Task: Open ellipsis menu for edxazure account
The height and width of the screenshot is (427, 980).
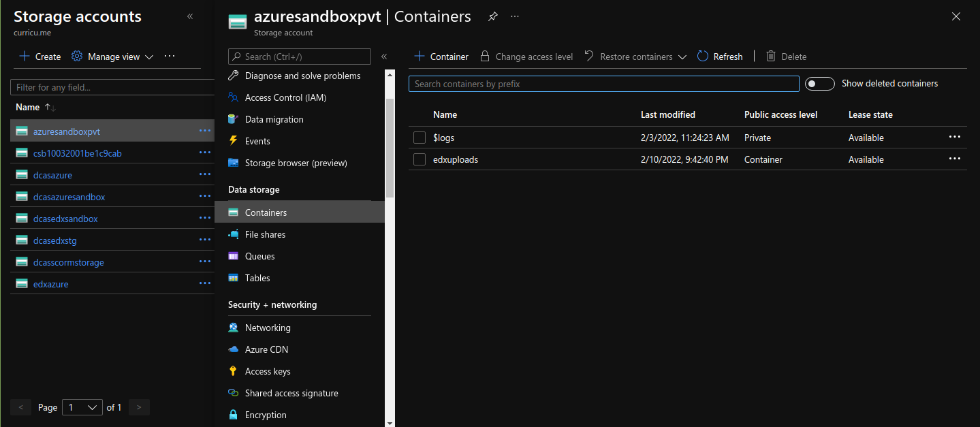Action: [205, 283]
